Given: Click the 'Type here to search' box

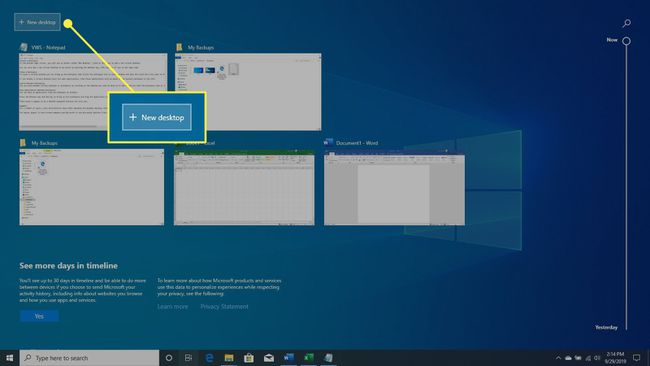Looking at the screenshot, I should pos(89,358).
